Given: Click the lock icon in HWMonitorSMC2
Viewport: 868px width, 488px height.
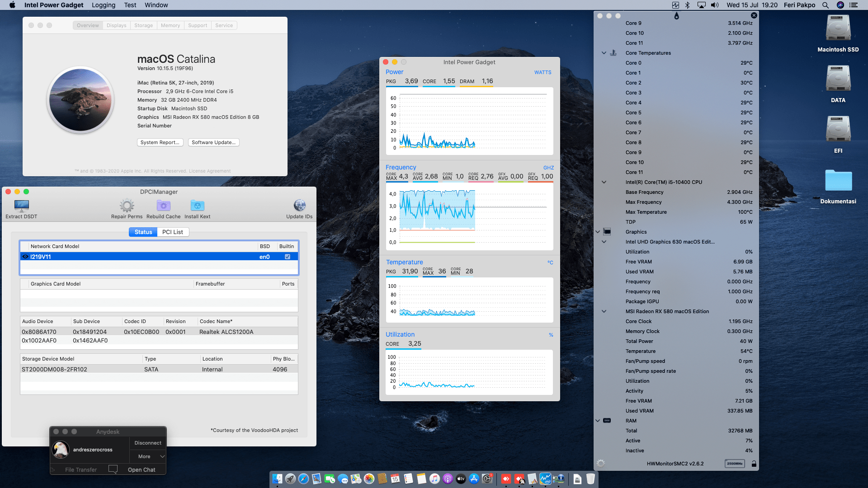Looking at the screenshot, I should coord(754,463).
